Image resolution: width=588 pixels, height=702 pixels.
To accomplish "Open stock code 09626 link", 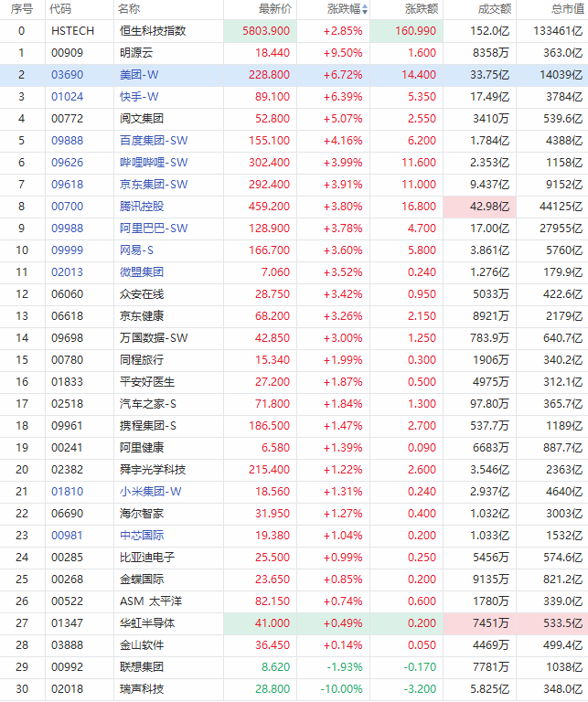I will (67, 163).
